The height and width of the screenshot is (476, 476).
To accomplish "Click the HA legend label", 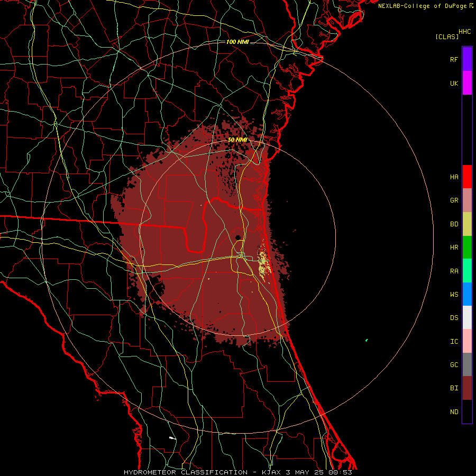I will click(x=454, y=177).
